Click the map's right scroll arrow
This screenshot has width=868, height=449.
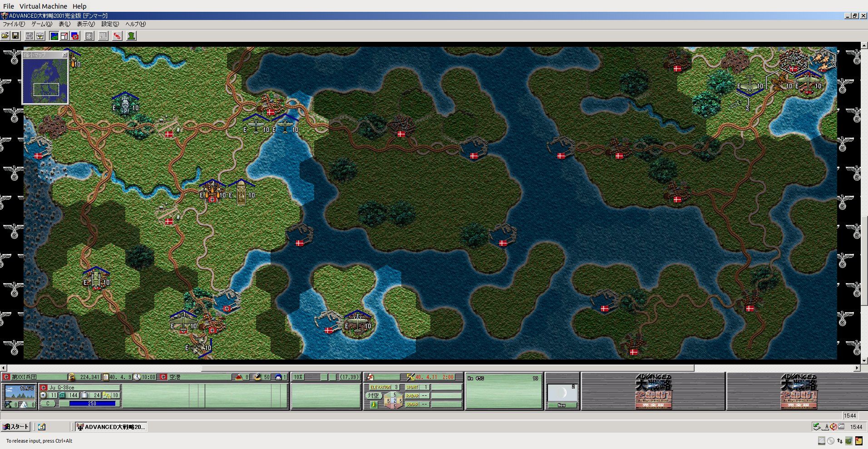[857, 368]
